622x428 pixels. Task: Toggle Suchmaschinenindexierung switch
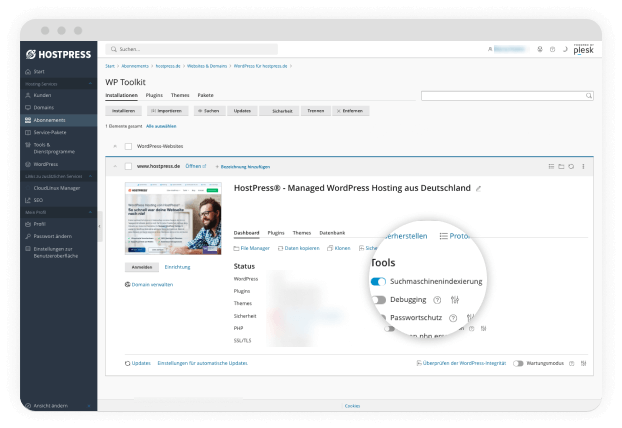point(378,282)
